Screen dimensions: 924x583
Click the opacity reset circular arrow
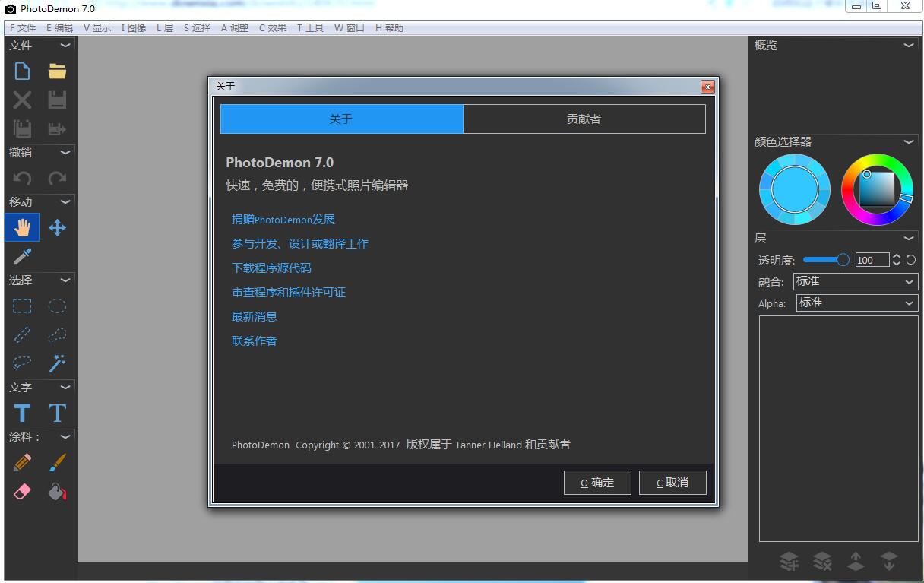click(x=910, y=260)
